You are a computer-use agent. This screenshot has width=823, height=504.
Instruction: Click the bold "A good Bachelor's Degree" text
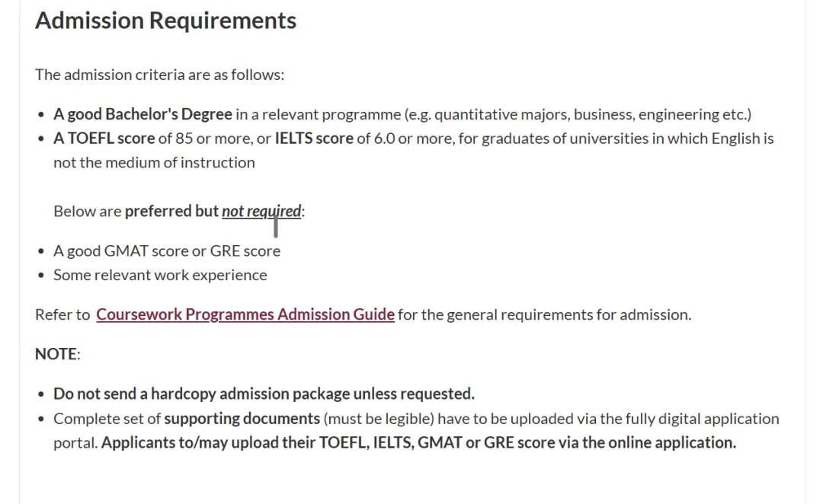pos(143,114)
